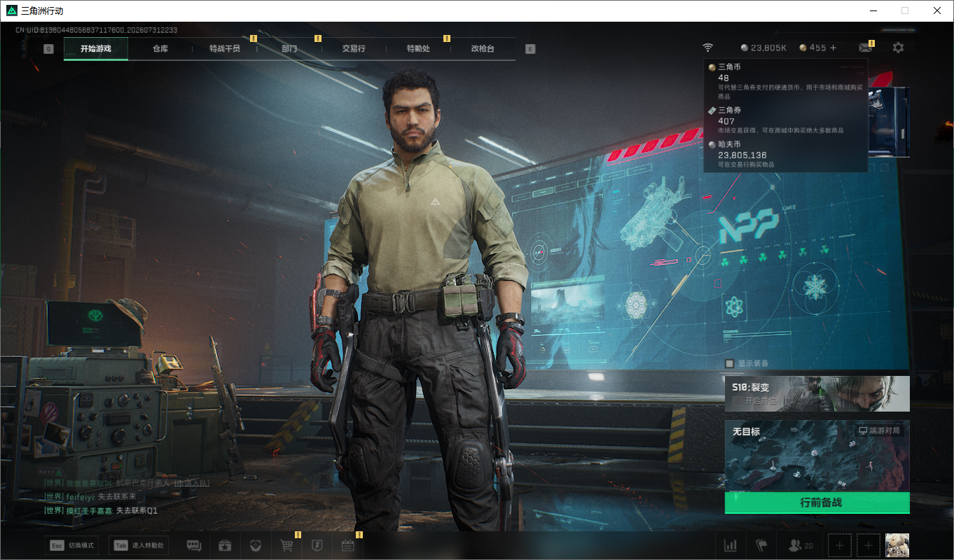The width and height of the screenshot is (954, 560).
Task: Enable the 开启排位 checkbox
Action: pyautogui.click(x=737, y=400)
